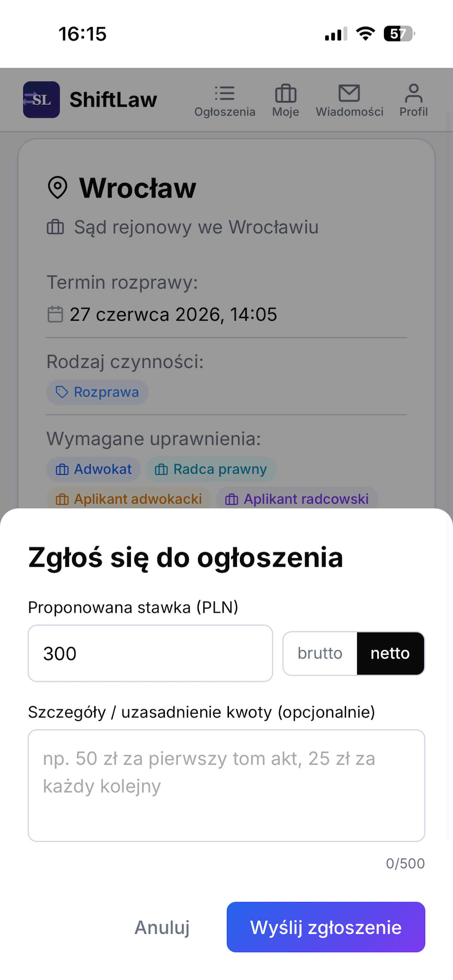Open the Ogłoszenia list icon
The image size is (453, 980).
(x=225, y=93)
